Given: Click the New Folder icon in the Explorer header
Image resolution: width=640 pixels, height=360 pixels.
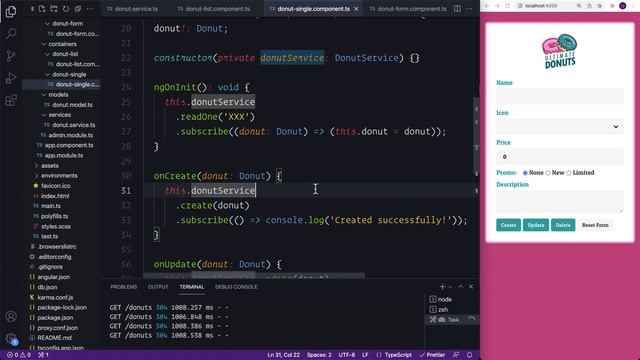Looking at the screenshot, I should 54,9.
